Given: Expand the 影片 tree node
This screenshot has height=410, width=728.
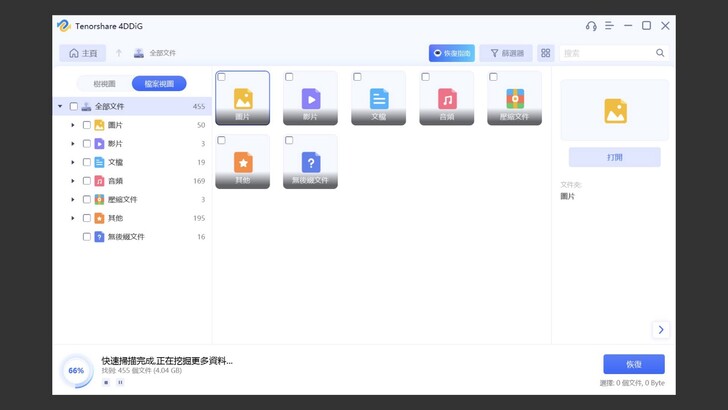Looking at the screenshot, I should click(73, 143).
